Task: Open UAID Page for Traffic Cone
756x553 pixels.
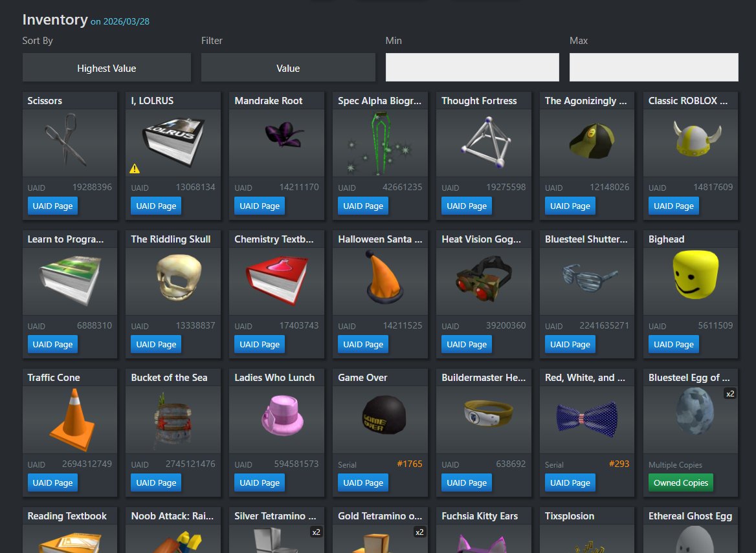Action: (x=52, y=483)
